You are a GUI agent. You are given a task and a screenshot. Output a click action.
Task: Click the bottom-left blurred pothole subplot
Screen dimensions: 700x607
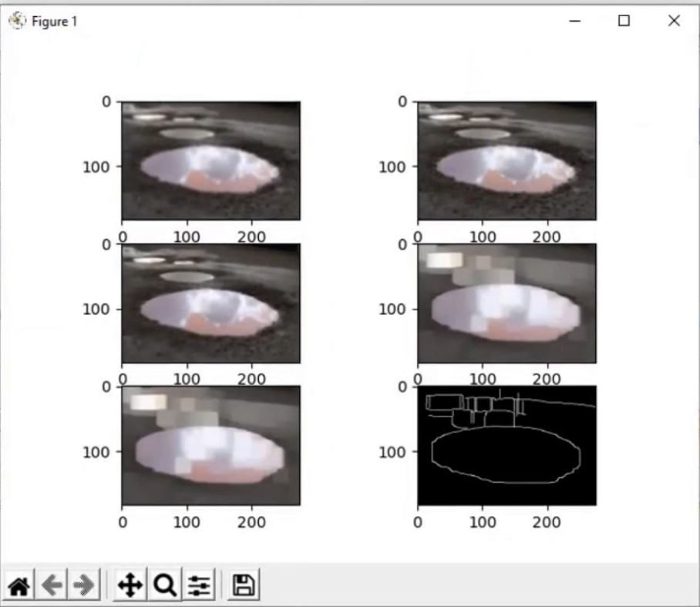[211, 446]
